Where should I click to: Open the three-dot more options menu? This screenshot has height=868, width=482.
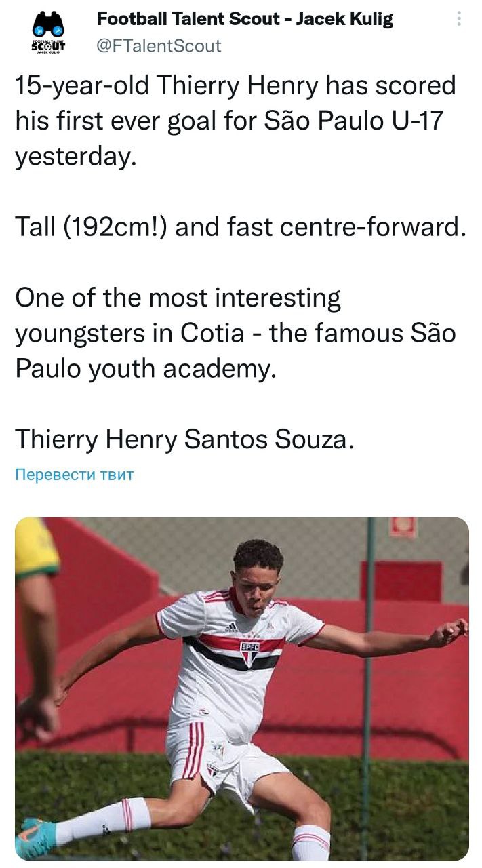tap(458, 18)
